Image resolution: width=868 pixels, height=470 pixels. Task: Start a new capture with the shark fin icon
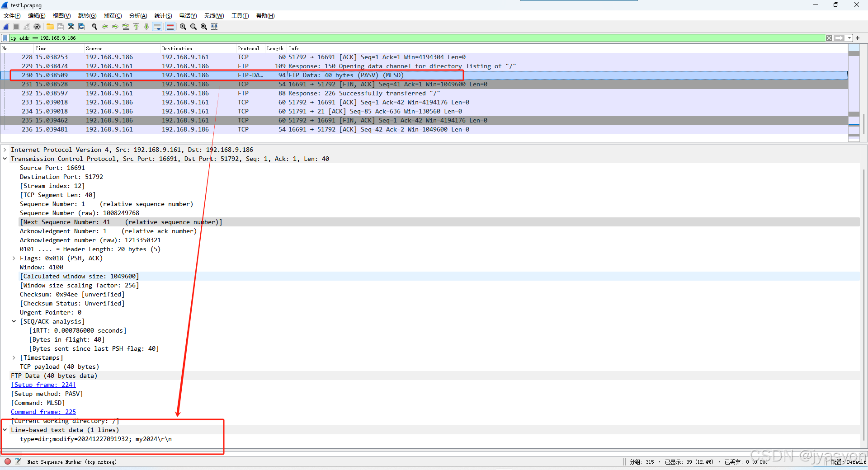pos(6,27)
